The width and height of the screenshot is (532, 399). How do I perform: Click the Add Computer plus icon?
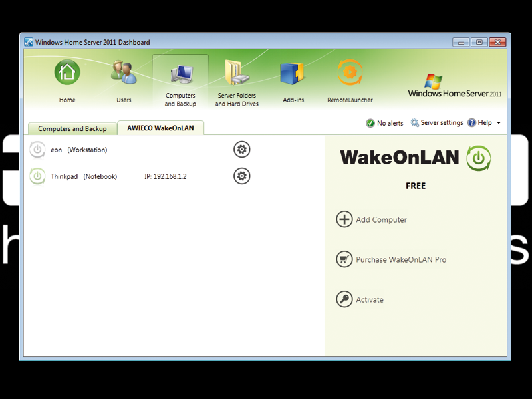[x=344, y=219]
